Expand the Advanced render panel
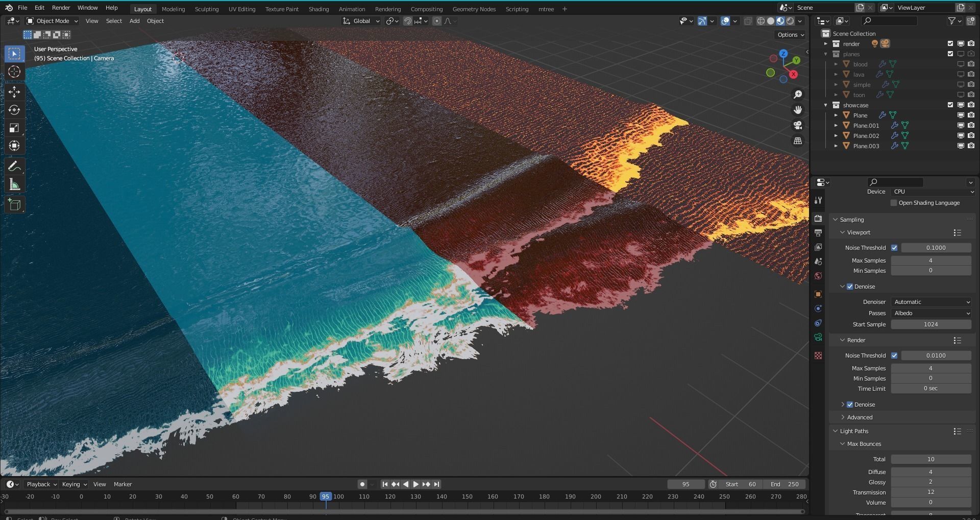Viewport: 980px width, 520px height. pos(860,417)
